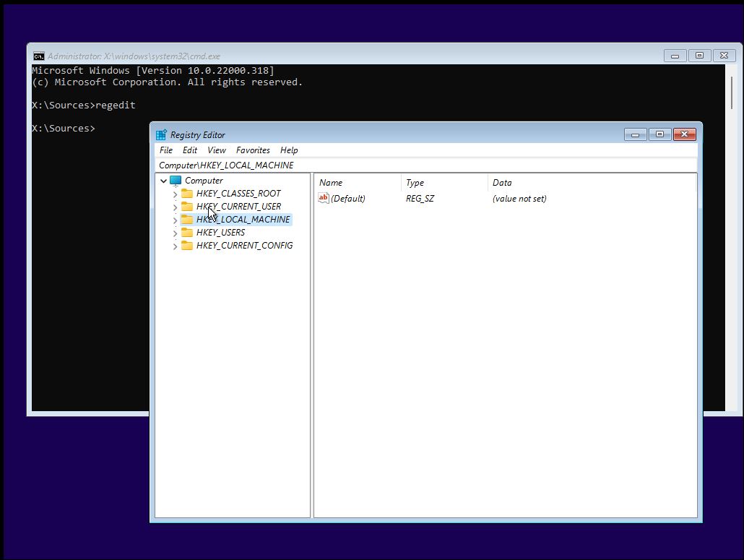Maximize the cmd.exe window
Screen dimensions: 744x560
(699, 56)
